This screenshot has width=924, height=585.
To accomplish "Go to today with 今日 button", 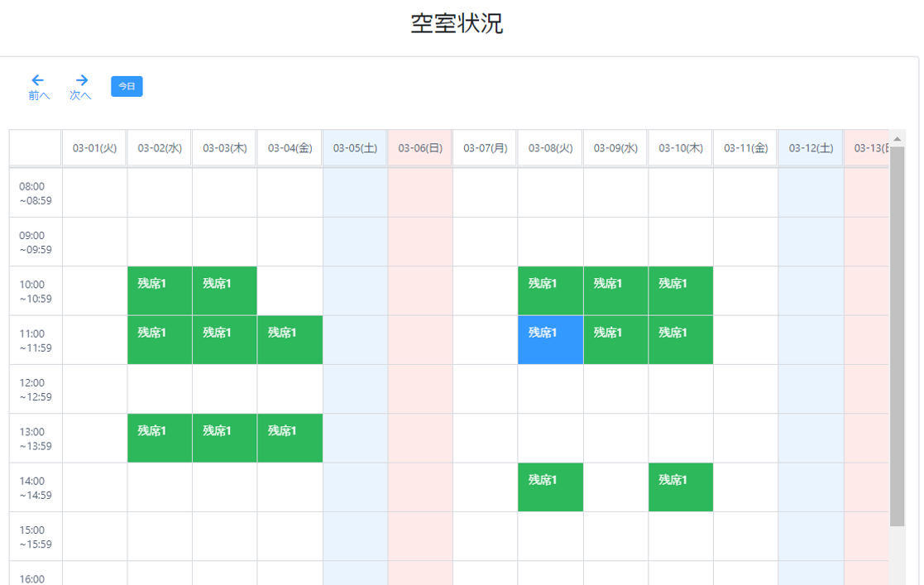I will pos(127,86).
